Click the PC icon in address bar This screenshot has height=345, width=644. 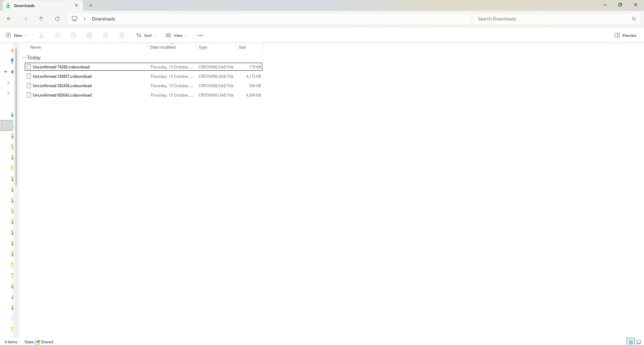click(x=74, y=19)
